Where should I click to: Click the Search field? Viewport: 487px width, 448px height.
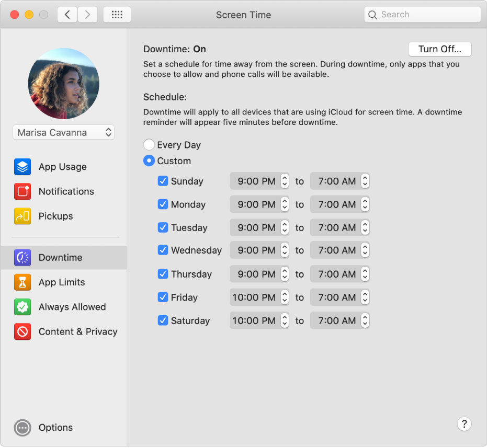tap(422, 14)
